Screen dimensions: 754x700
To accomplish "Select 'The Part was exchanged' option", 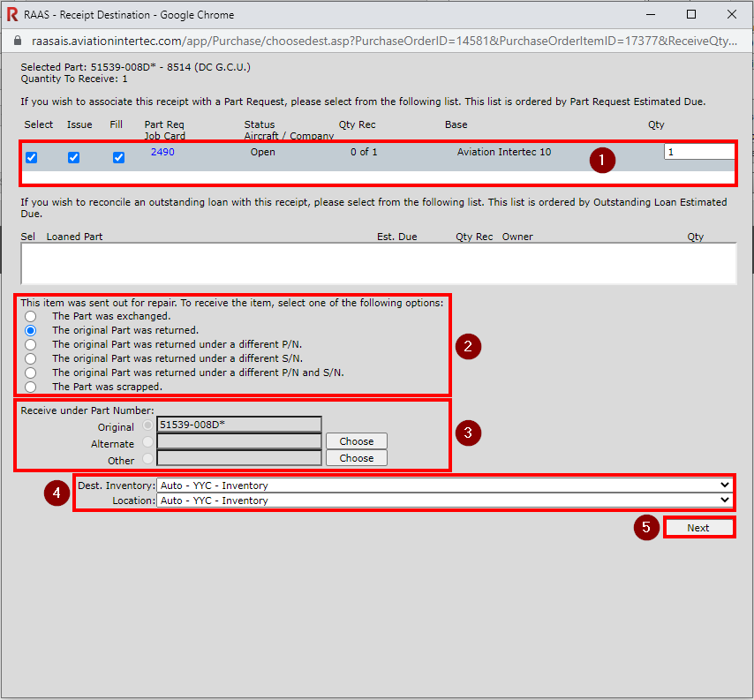I will click(x=31, y=316).
